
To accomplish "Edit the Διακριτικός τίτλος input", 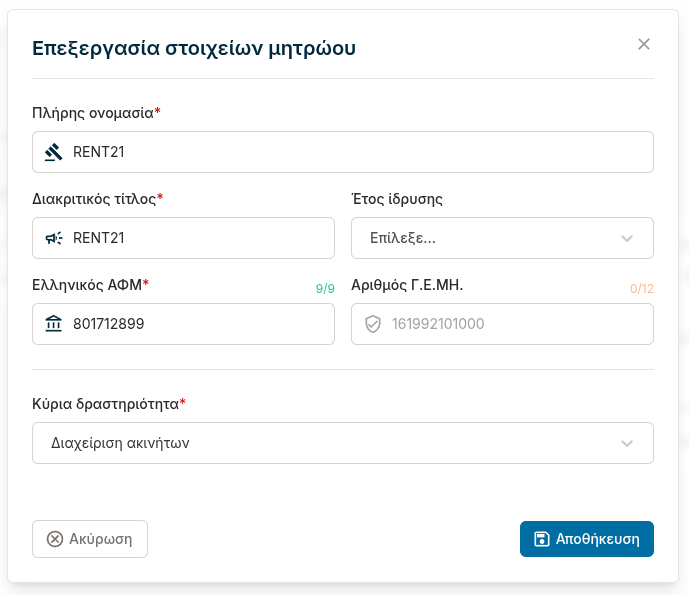I will [183, 238].
